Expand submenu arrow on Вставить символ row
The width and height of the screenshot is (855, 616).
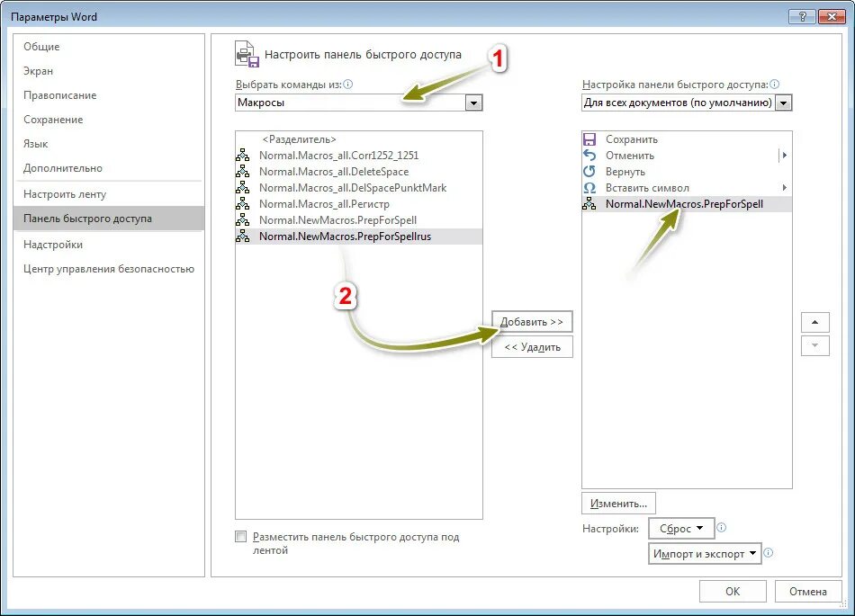coord(784,188)
